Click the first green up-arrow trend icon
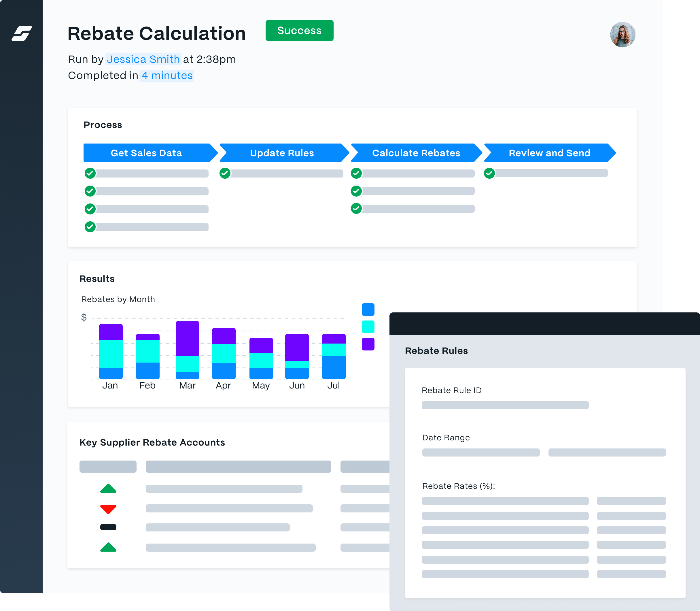This screenshot has width=700, height=611. pyautogui.click(x=108, y=488)
